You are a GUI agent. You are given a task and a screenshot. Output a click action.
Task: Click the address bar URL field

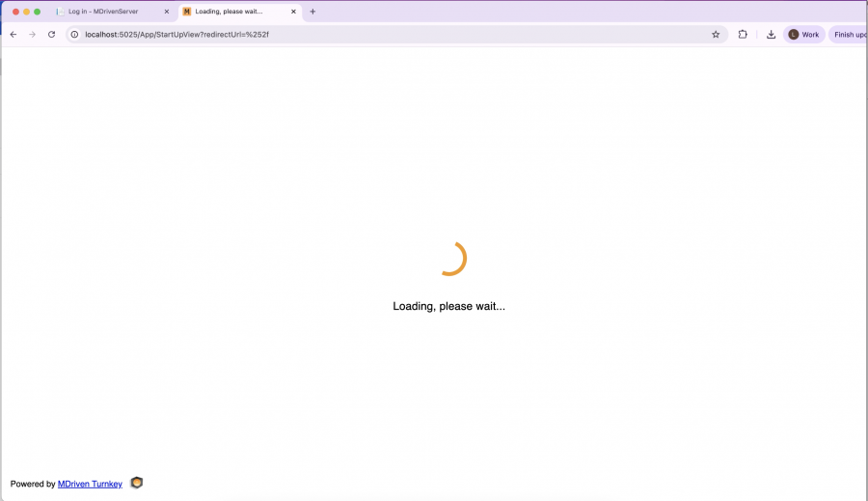coord(395,35)
